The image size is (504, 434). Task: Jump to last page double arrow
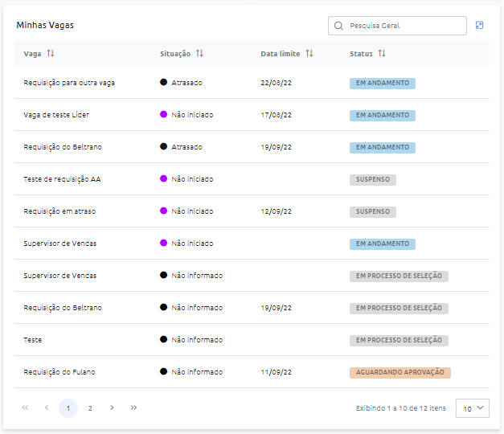pyautogui.click(x=133, y=408)
